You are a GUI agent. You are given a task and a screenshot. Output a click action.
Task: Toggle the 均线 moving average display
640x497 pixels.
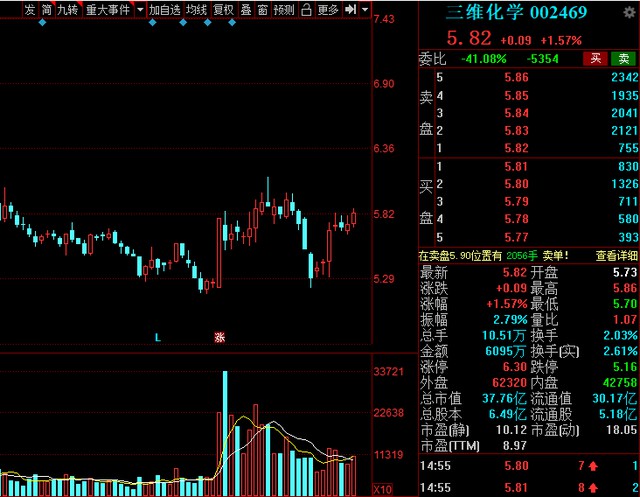[x=198, y=10]
